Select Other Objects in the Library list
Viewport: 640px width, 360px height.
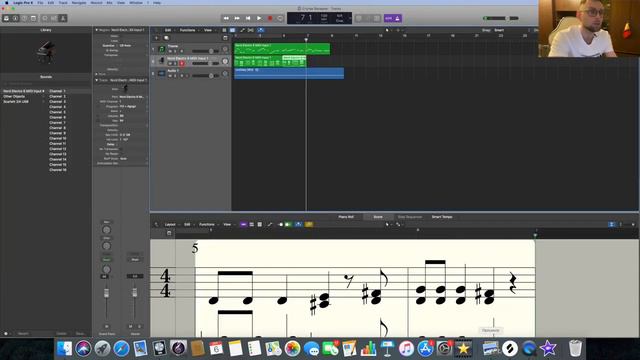pyautogui.click(x=14, y=96)
